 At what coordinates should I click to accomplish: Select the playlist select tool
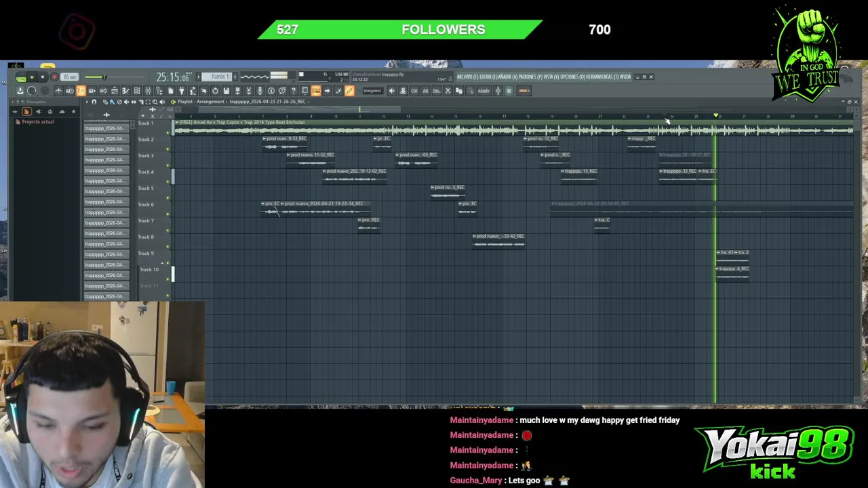click(x=148, y=102)
